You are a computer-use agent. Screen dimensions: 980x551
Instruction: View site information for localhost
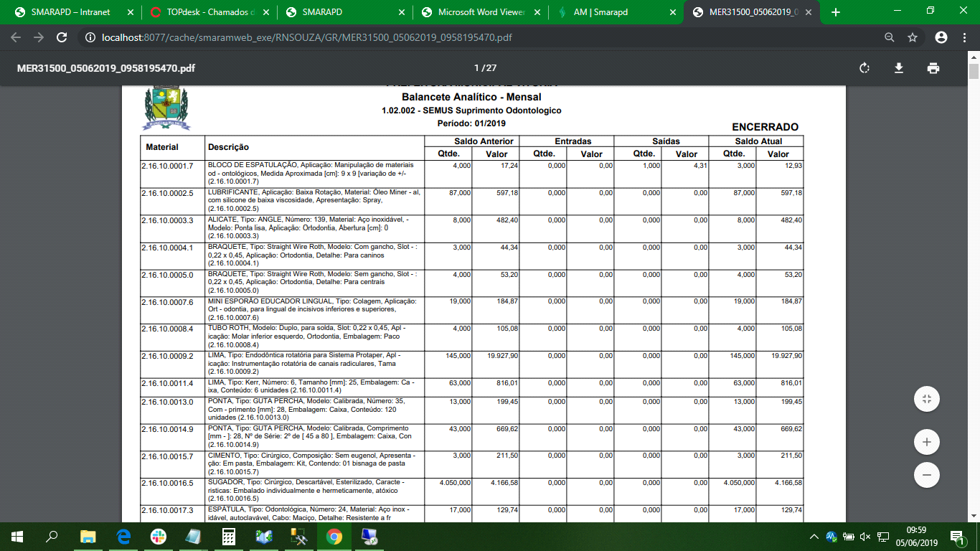pyautogui.click(x=90, y=37)
